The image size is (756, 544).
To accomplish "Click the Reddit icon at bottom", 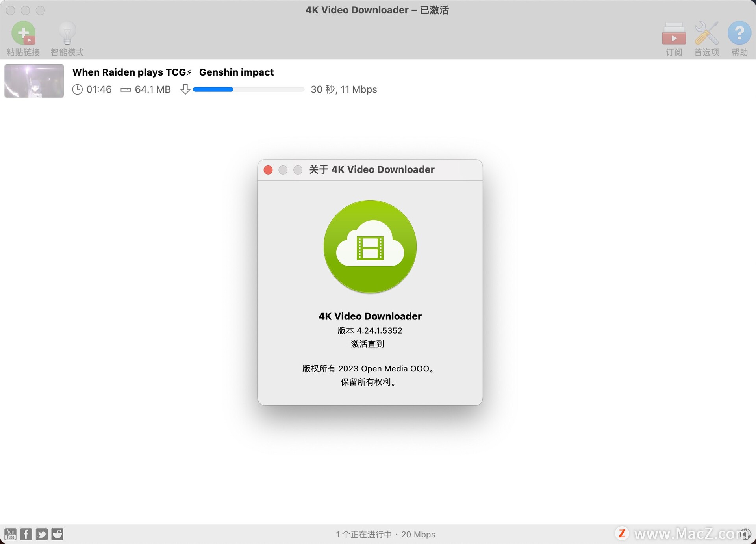I will [57, 534].
